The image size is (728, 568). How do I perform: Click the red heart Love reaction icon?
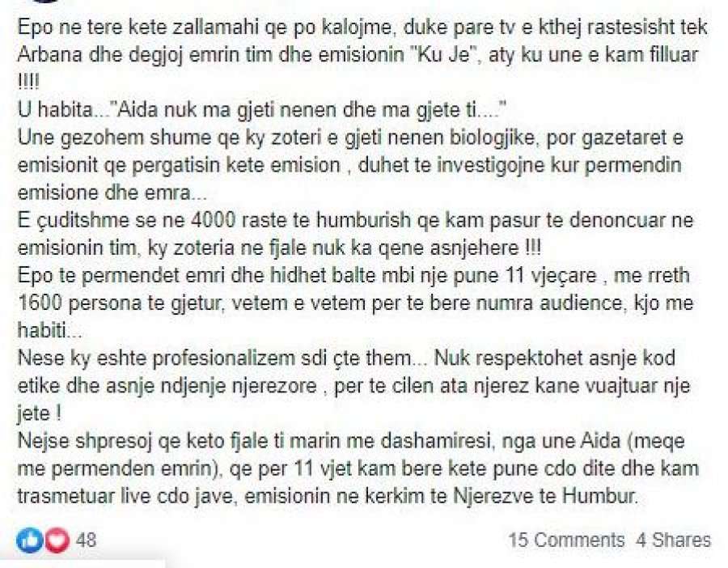coord(57,540)
